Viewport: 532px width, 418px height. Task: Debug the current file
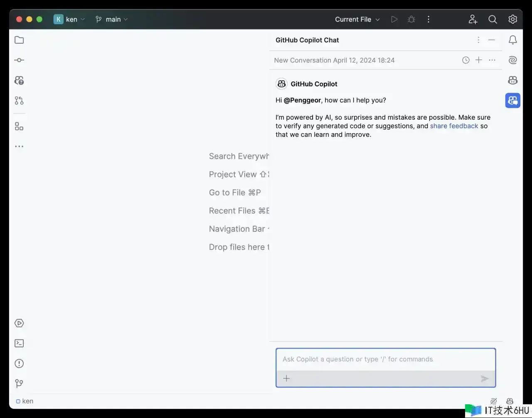tap(411, 19)
